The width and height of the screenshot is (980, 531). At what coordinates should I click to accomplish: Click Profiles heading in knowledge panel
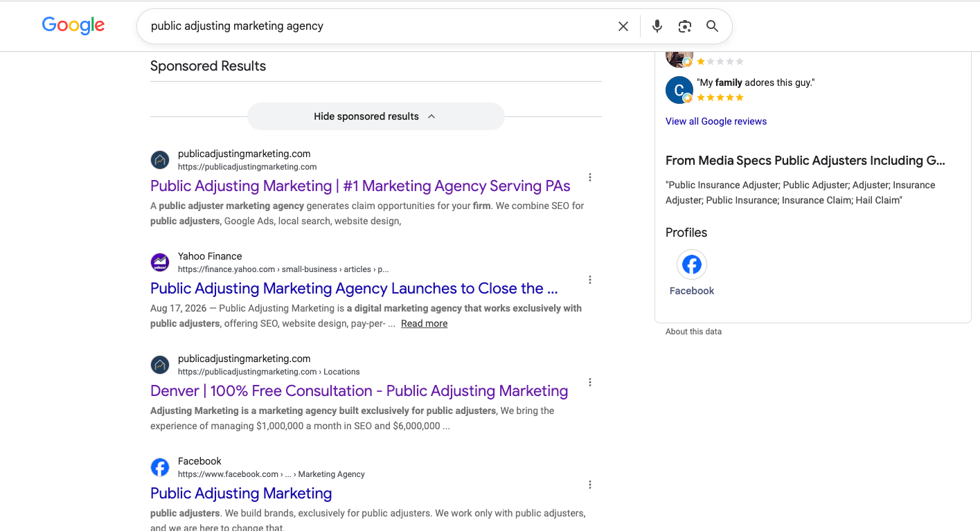click(x=686, y=233)
